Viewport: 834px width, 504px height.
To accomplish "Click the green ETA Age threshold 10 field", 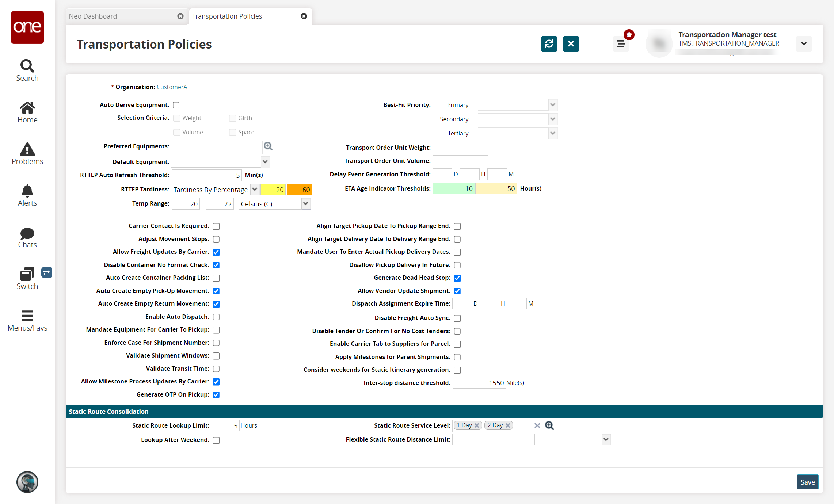I will click(454, 188).
